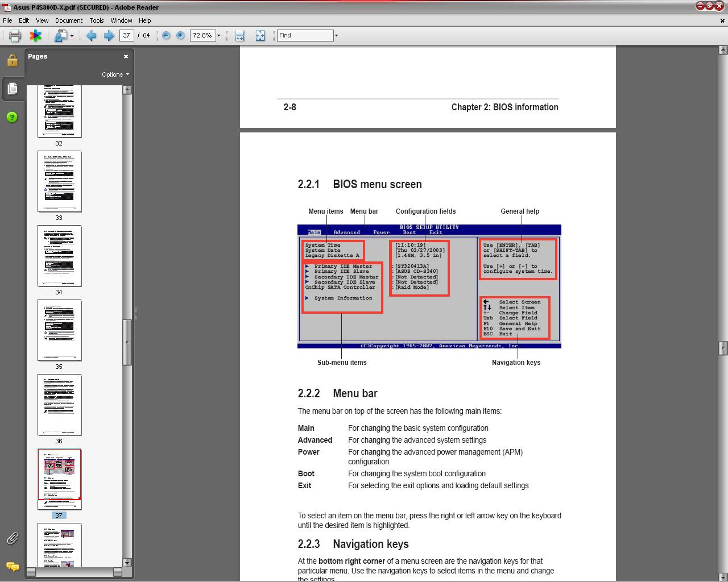Open the Edit menu

click(24, 20)
